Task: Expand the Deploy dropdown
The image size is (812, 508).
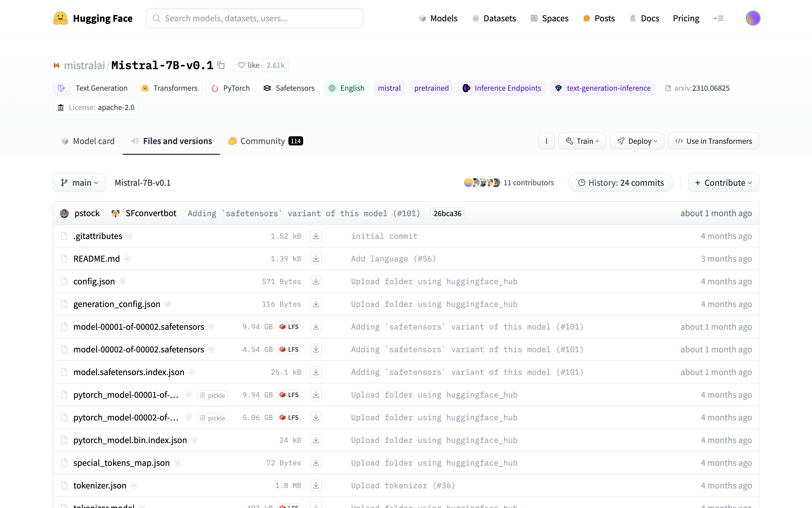Action: pyautogui.click(x=637, y=141)
